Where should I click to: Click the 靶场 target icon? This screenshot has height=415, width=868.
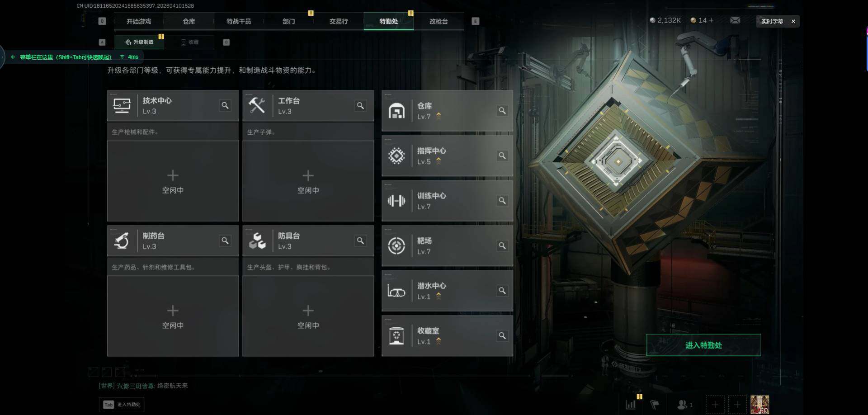tap(396, 245)
